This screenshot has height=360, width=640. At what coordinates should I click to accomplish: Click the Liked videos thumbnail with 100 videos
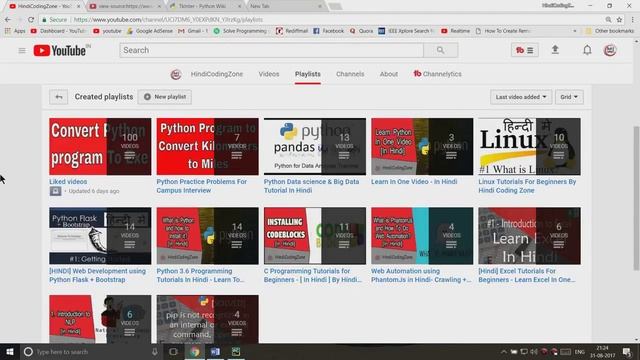[100, 147]
